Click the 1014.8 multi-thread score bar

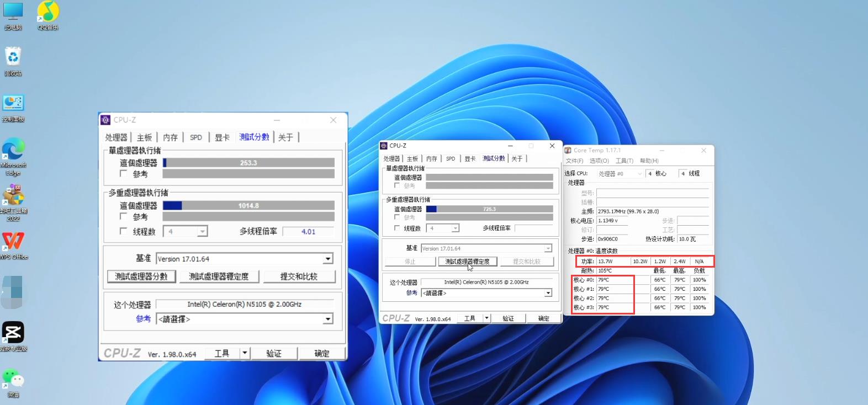point(248,205)
